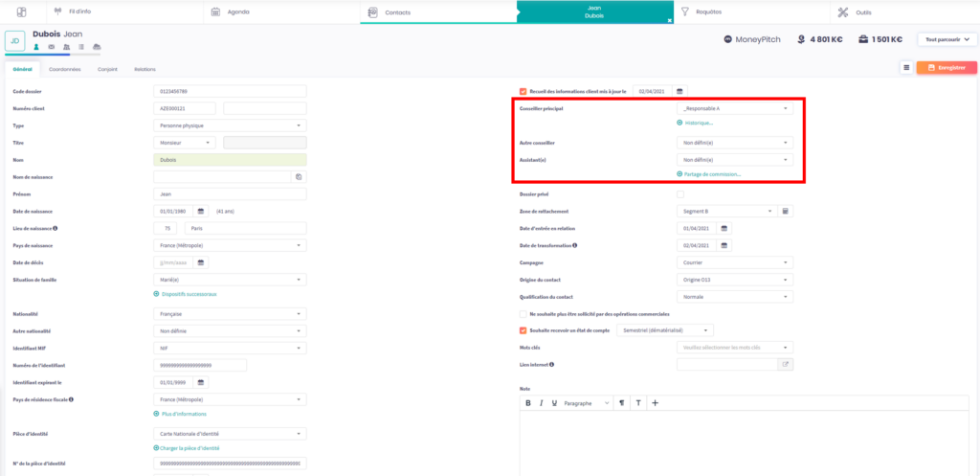The width and height of the screenshot is (980, 476).
Task: Toggle the Dossier privé checkbox
Action: (680, 194)
